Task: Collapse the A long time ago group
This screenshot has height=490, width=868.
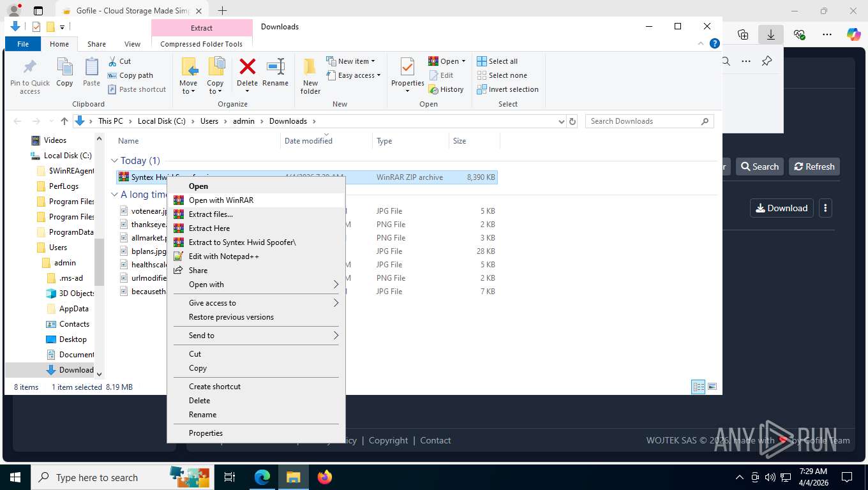Action: tap(115, 195)
